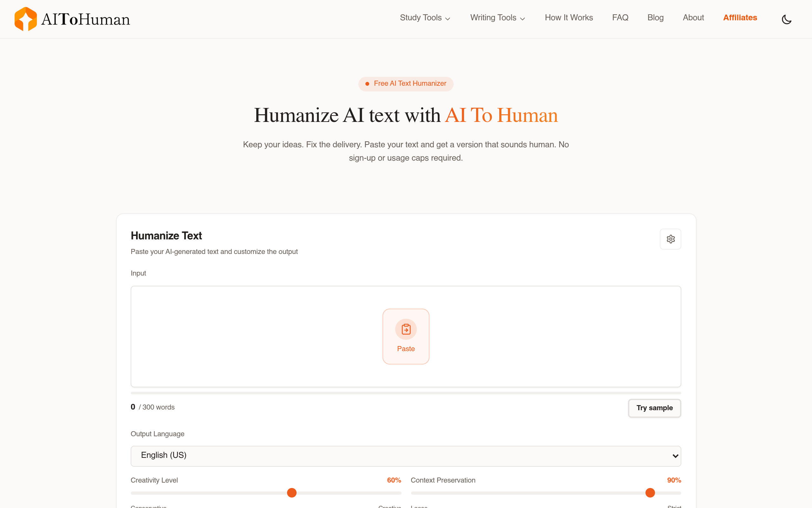Open settings via the gear icon
The image size is (812, 508).
pos(670,239)
